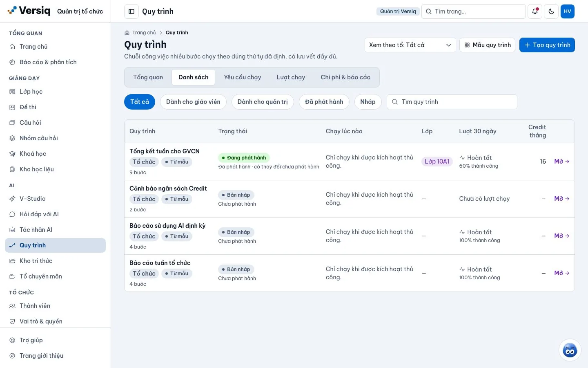
Task: Open Trang chủ in the sidebar
Action: (x=55, y=47)
